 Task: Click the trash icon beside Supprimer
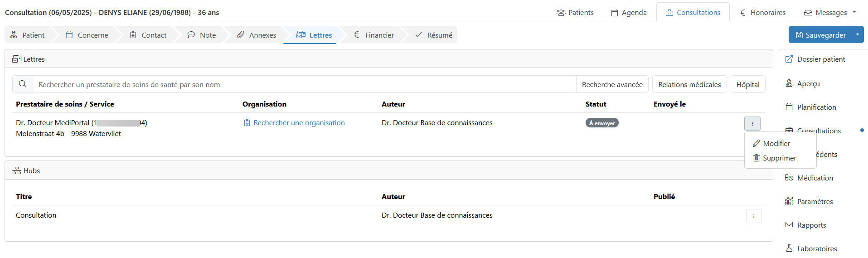(x=756, y=158)
